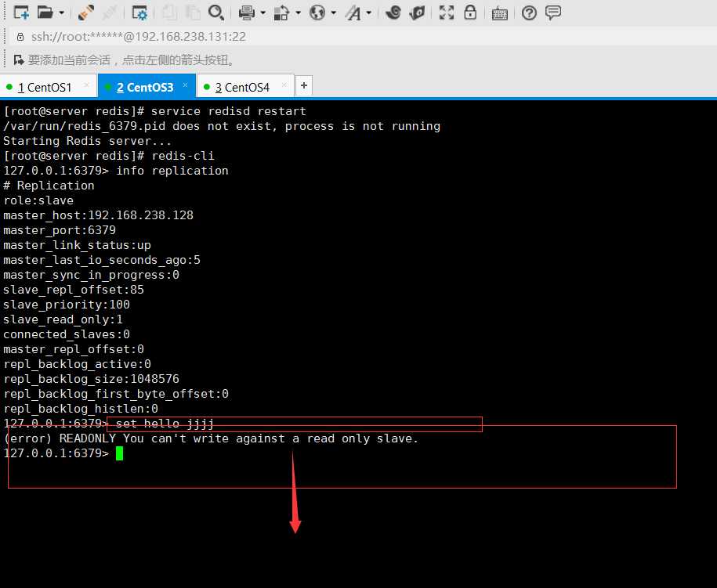
Task: Click the swirl Xftp icon in the toolbar
Action: click(x=393, y=13)
